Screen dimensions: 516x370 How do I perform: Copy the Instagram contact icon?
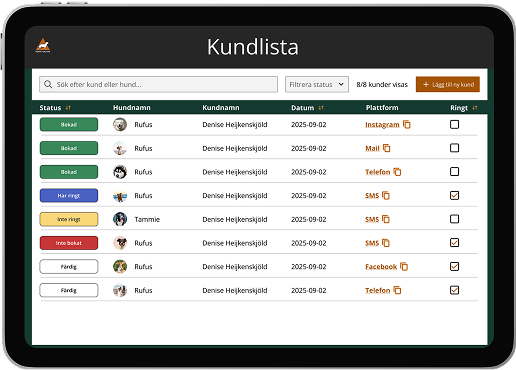pos(407,124)
